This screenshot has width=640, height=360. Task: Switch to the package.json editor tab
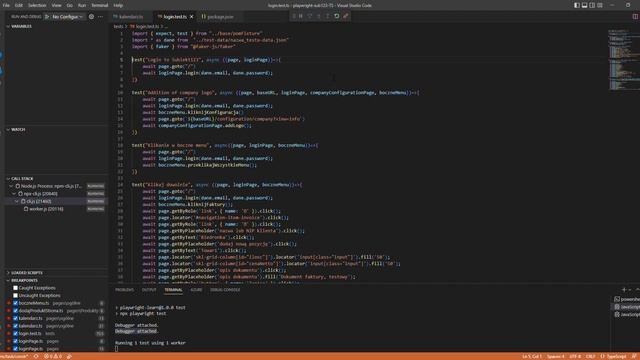tap(220, 17)
